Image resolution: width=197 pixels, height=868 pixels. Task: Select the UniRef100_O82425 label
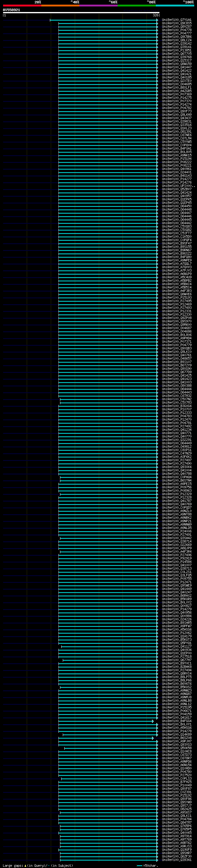176,809
